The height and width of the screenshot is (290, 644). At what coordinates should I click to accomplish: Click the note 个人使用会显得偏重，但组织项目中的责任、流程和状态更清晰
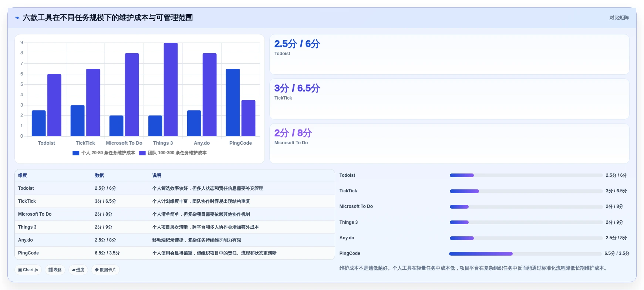tap(215, 253)
